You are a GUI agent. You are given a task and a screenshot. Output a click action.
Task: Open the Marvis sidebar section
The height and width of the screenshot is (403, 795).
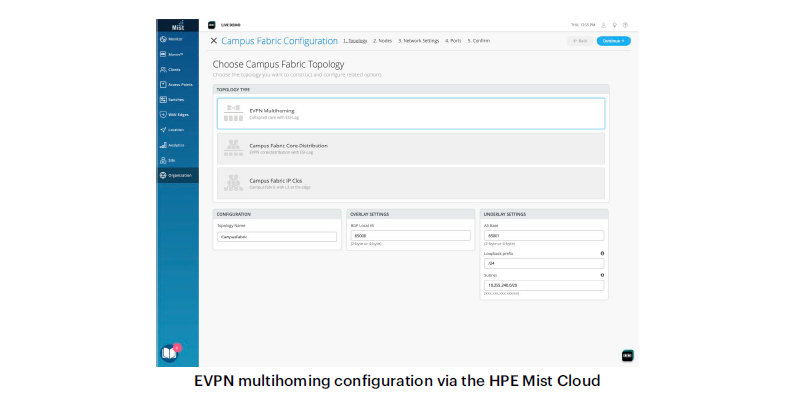pos(177,54)
